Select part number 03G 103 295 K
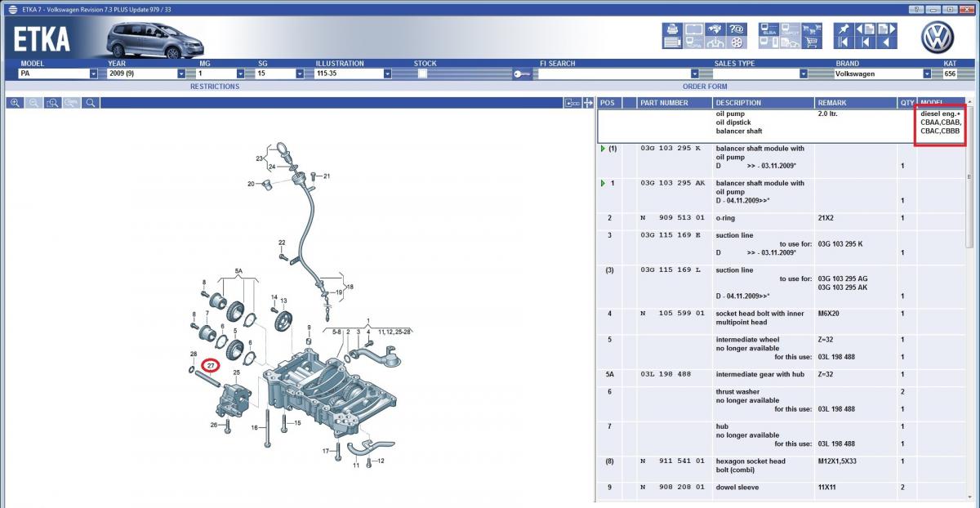 click(x=670, y=149)
